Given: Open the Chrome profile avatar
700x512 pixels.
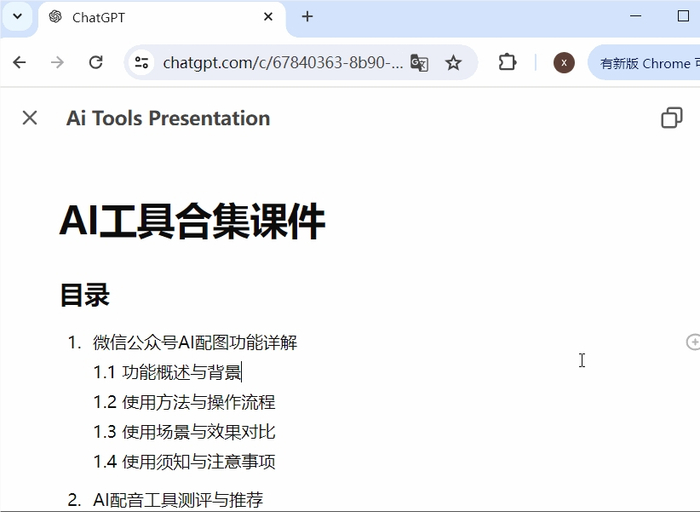Looking at the screenshot, I should 564,63.
